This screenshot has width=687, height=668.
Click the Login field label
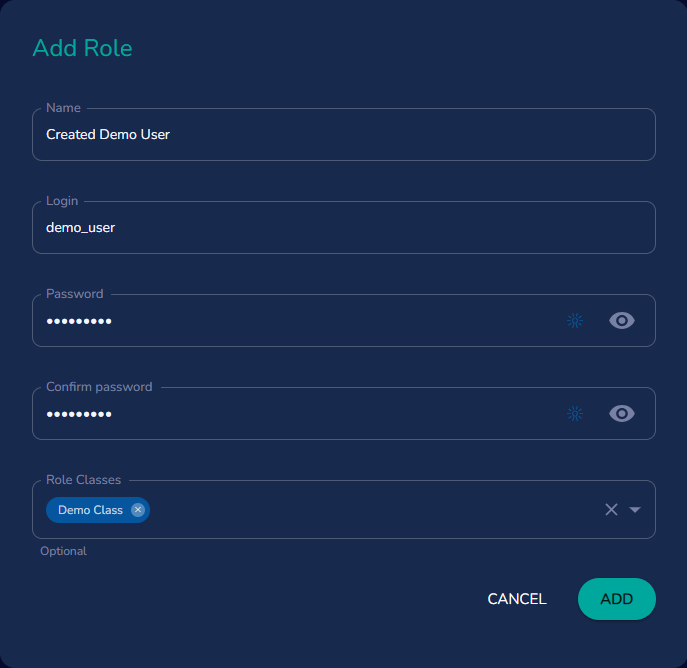62,201
